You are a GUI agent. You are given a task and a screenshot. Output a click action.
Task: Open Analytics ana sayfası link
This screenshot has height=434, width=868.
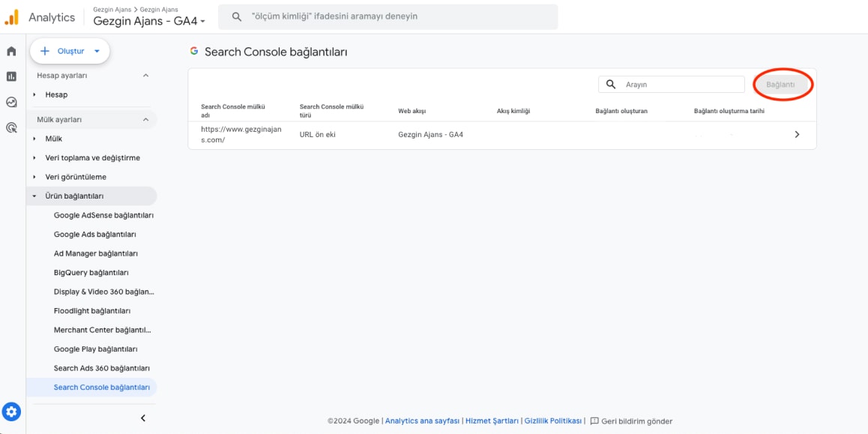click(422, 421)
